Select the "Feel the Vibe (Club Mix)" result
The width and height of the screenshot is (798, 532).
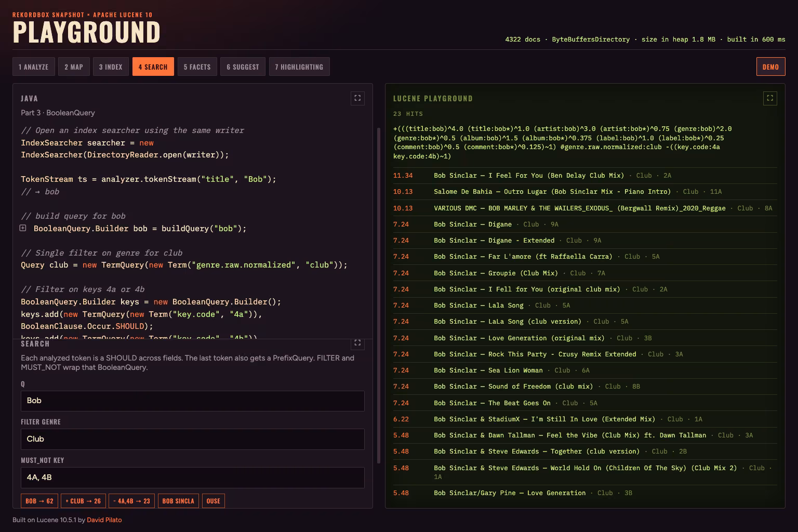coord(585,435)
